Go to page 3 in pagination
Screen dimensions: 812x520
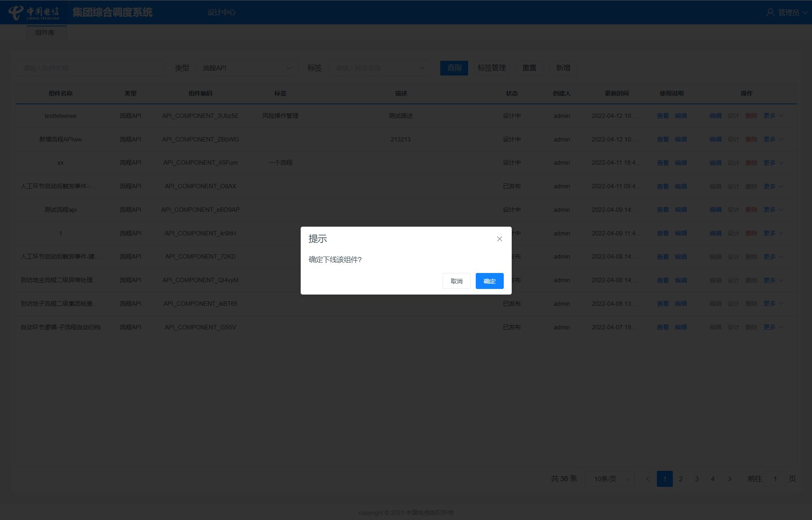pyautogui.click(x=696, y=479)
